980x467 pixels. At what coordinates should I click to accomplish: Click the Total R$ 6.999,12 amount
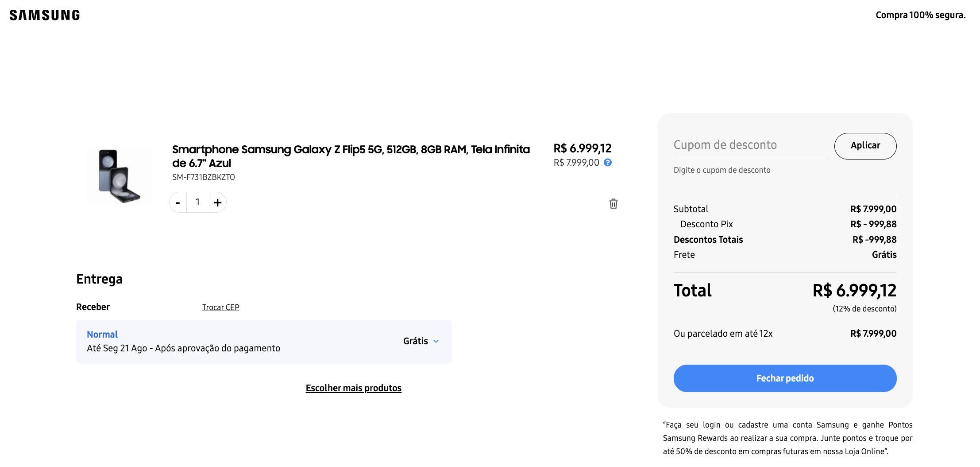coord(854,291)
